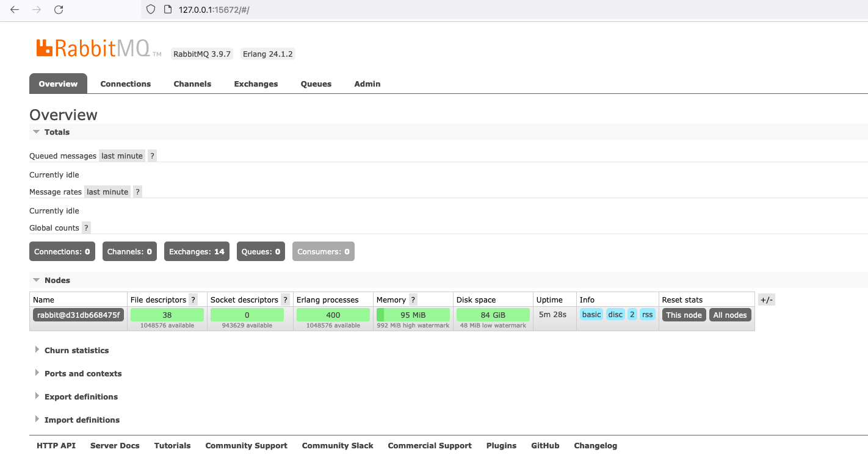The width and height of the screenshot is (868, 455).
Task: Click the basic info tag
Action: 591,315
